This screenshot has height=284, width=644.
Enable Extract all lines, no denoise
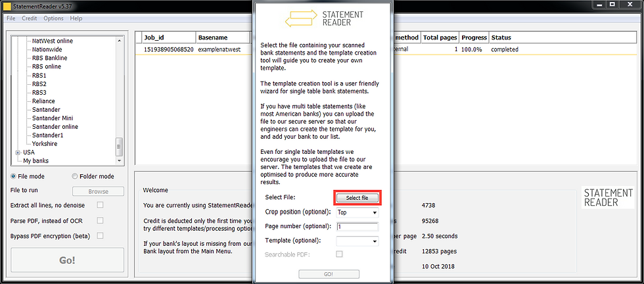coord(100,205)
